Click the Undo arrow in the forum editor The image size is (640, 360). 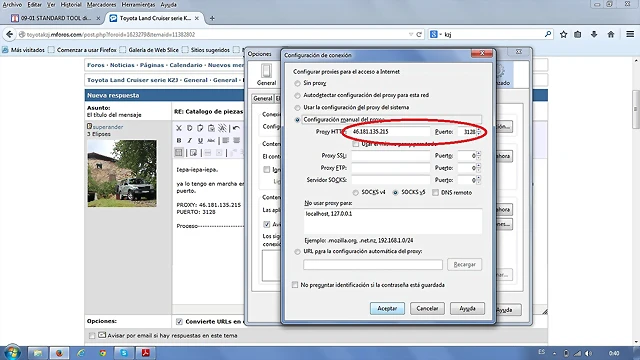click(x=236, y=128)
